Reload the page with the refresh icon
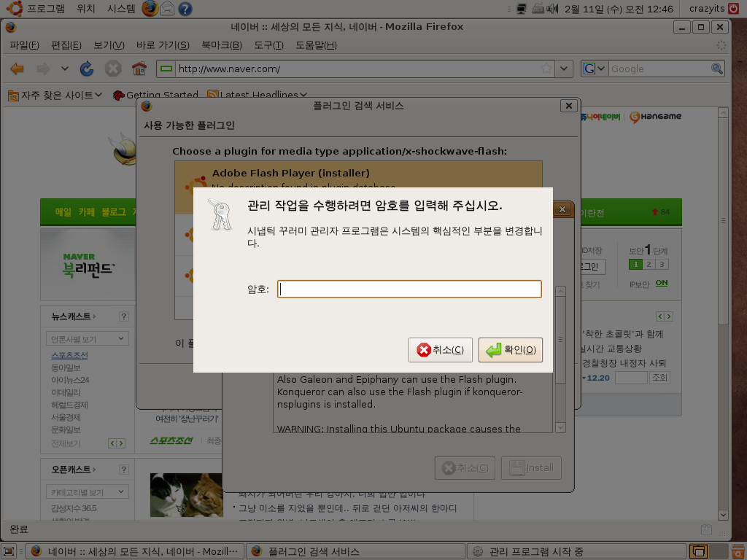747x560 pixels. (87, 69)
